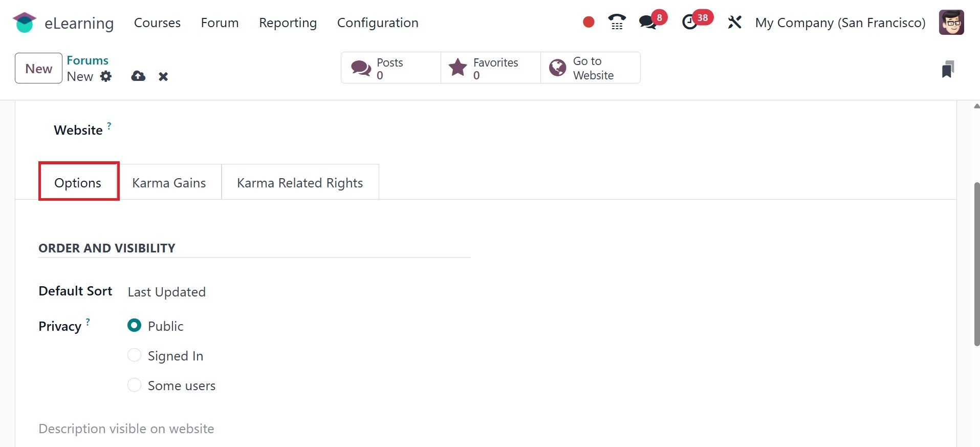The width and height of the screenshot is (980, 447).
Task: Click the New button
Action: (x=38, y=68)
